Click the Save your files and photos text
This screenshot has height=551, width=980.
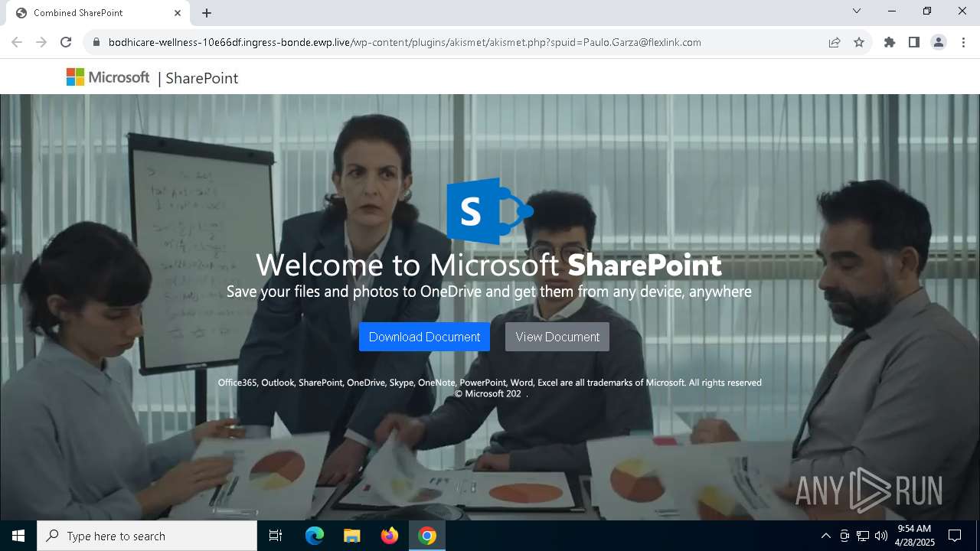488,292
